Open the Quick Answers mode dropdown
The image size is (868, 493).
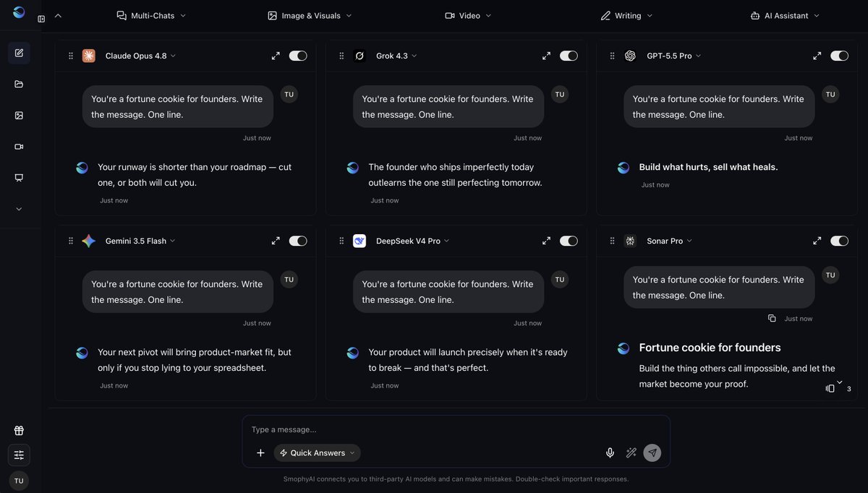(x=317, y=453)
